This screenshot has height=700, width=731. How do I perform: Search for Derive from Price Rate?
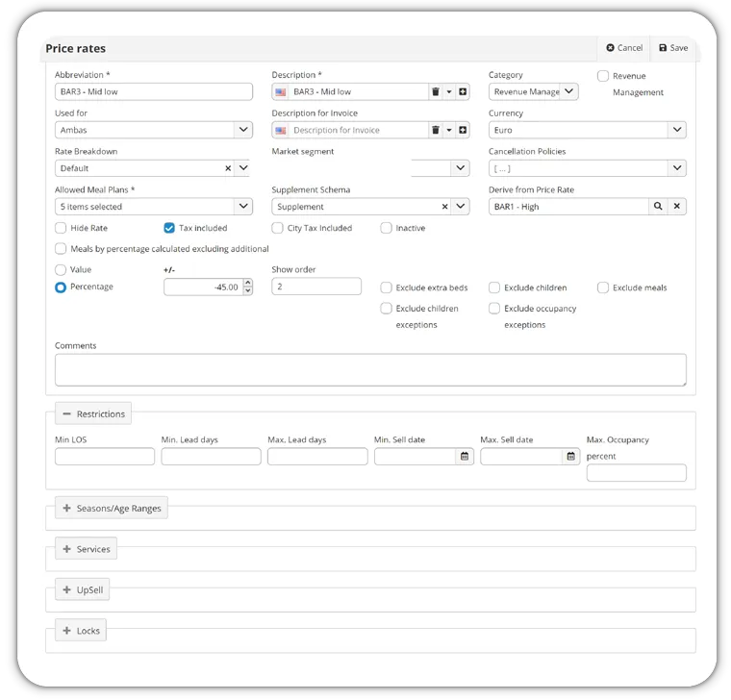pyautogui.click(x=658, y=206)
